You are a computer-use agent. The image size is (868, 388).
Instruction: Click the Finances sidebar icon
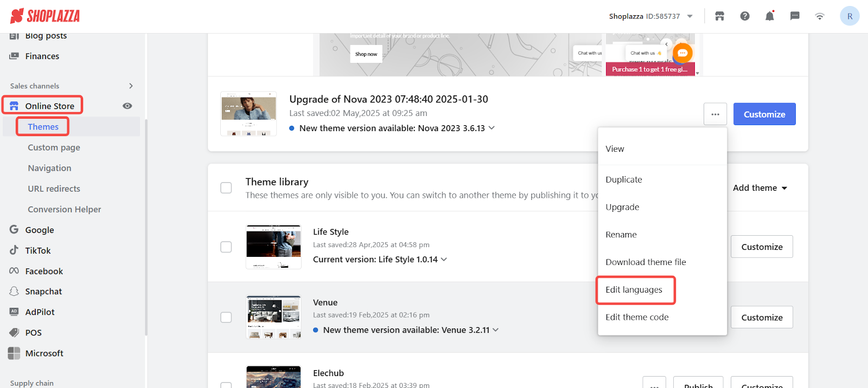click(14, 56)
